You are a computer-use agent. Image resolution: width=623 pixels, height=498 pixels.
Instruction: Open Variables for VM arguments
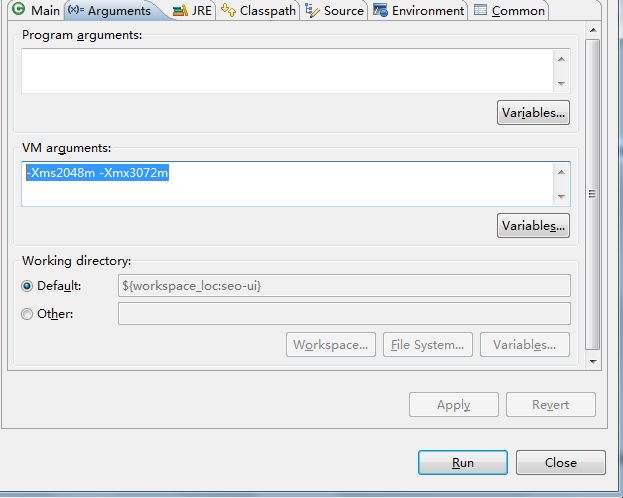click(533, 226)
